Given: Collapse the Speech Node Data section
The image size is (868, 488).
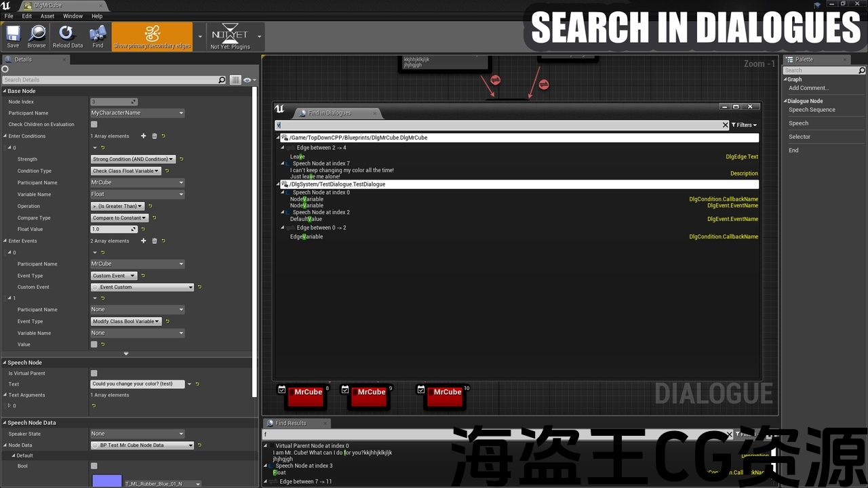Looking at the screenshot, I should click(5, 423).
